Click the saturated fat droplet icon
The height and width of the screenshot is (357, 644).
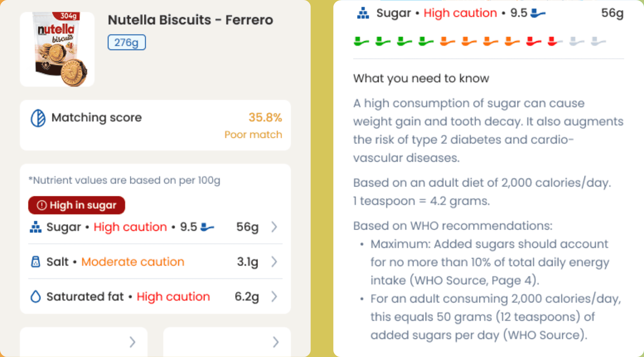[36, 296]
